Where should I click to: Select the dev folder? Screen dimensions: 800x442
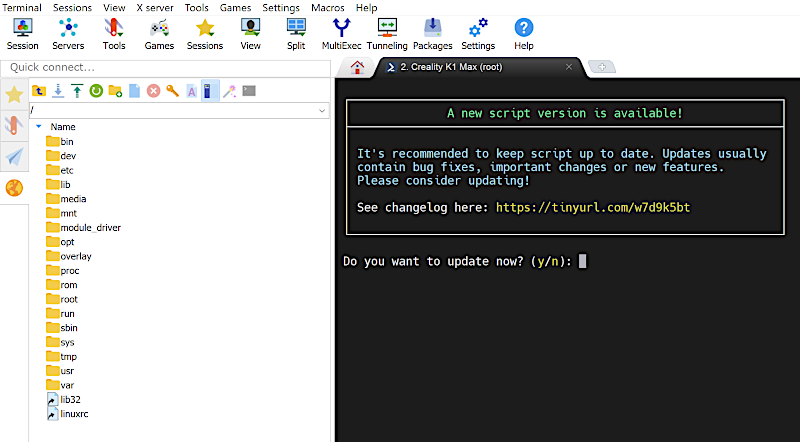[61, 156]
